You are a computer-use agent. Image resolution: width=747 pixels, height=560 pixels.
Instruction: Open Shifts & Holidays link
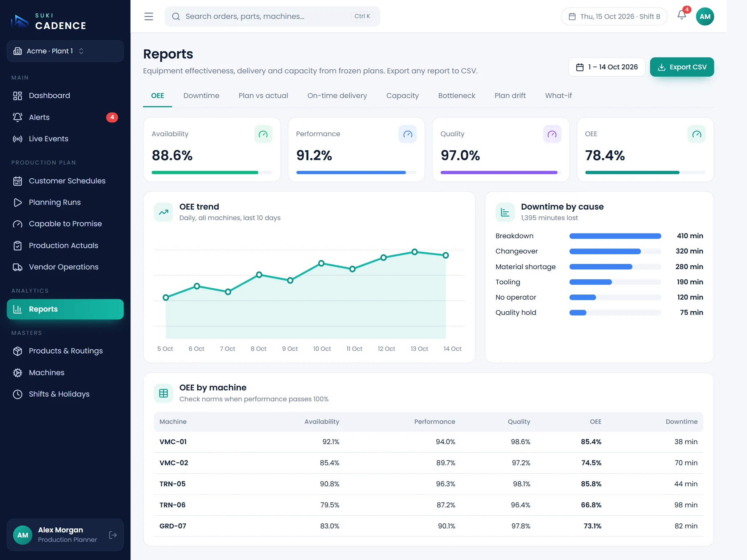coord(65,394)
